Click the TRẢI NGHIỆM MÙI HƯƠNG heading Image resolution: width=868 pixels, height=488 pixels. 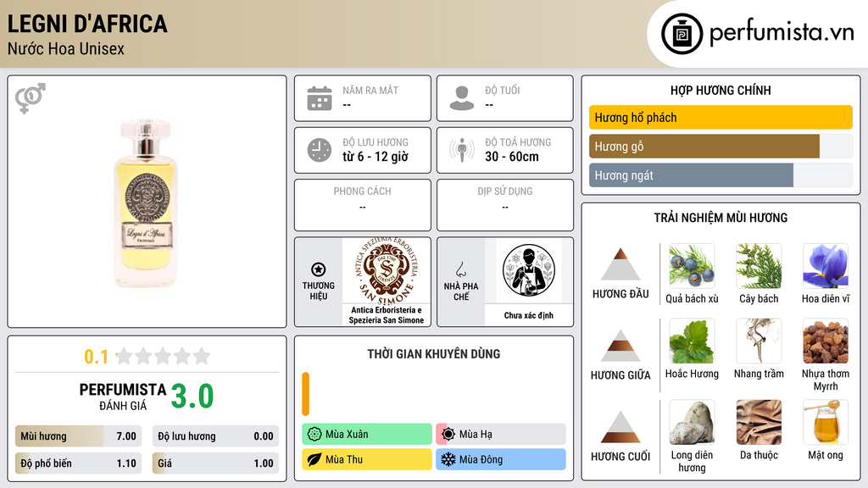click(721, 218)
